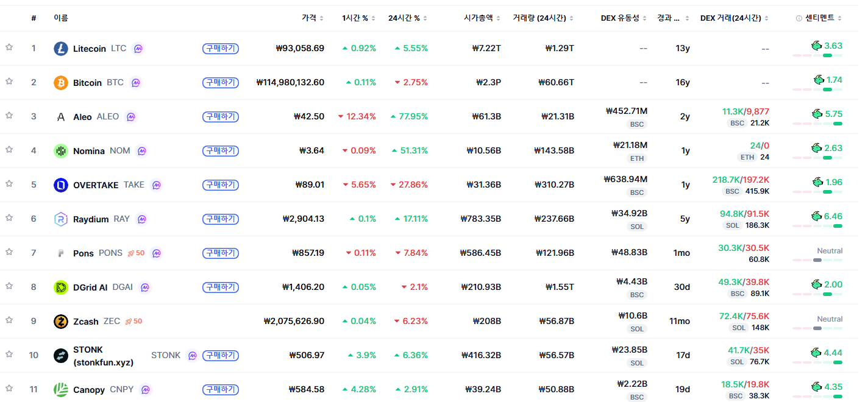Click the STONK logo icon
The image size is (868, 402).
pyautogui.click(x=61, y=356)
